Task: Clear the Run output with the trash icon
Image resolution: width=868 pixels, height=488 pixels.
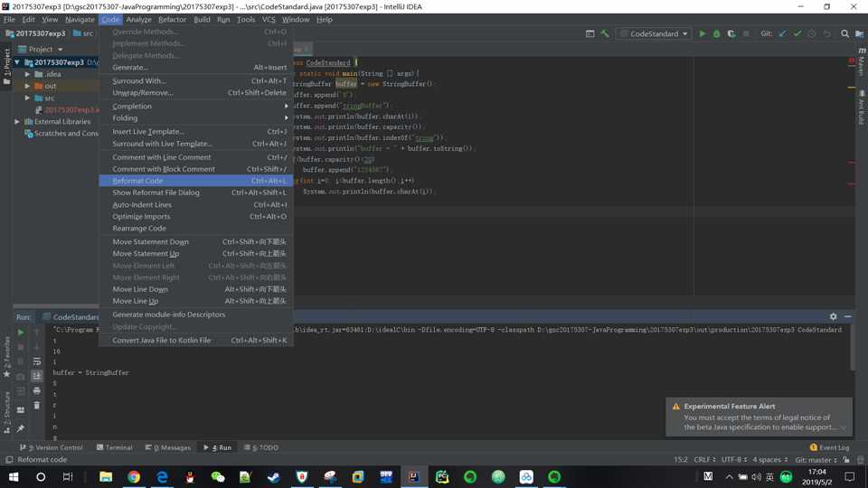Action: pyautogui.click(x=36, y=406)
